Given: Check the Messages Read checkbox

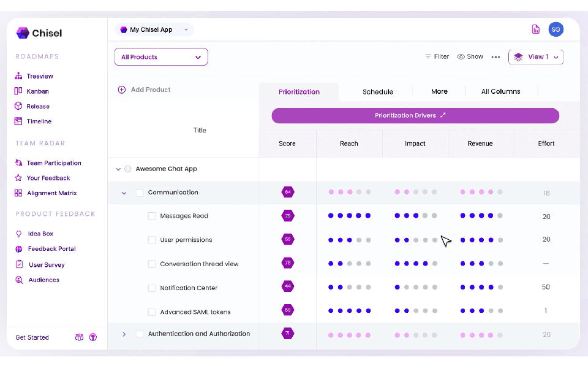Looking at the screenshot, I should click(x=151, y=216).
